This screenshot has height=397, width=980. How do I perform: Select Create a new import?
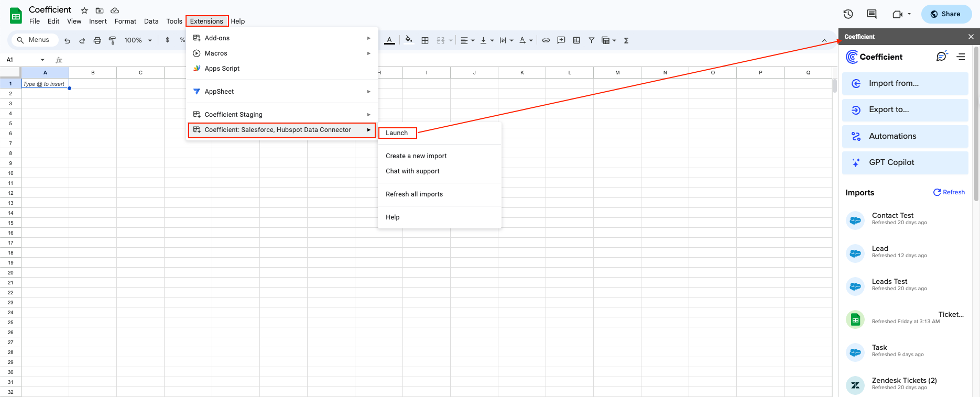pyautogui.click(x=439, y=156)
